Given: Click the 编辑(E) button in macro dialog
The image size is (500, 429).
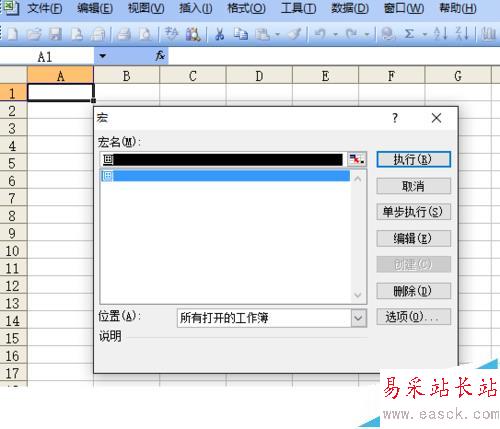Looking at the screenshot, I should click(x=413, y=239).
